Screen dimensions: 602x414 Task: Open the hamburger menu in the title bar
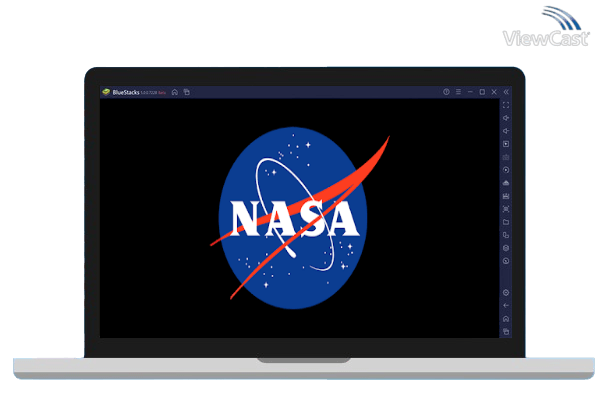[x=458, y=92]
